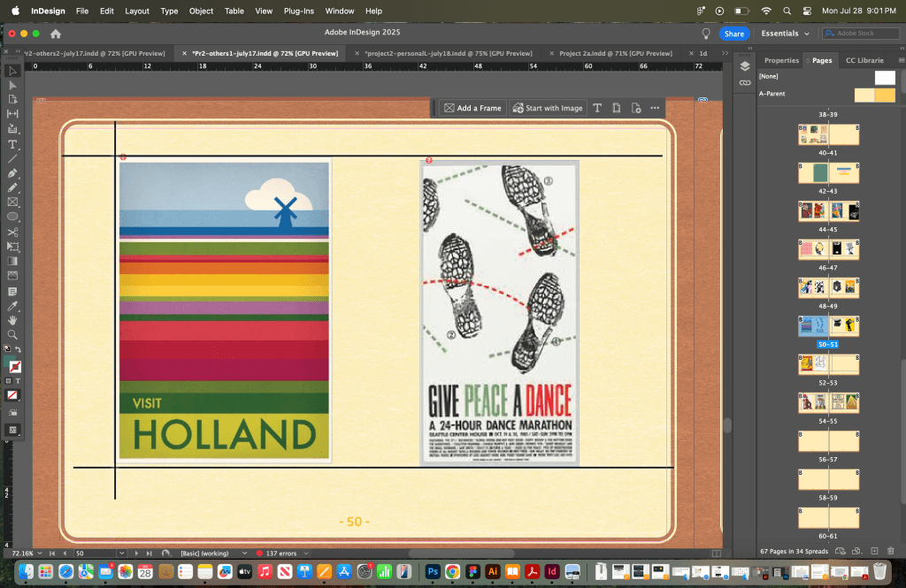Open the Layers panel icon
This screenshot has width=906, height=588.
pos(745,66)
